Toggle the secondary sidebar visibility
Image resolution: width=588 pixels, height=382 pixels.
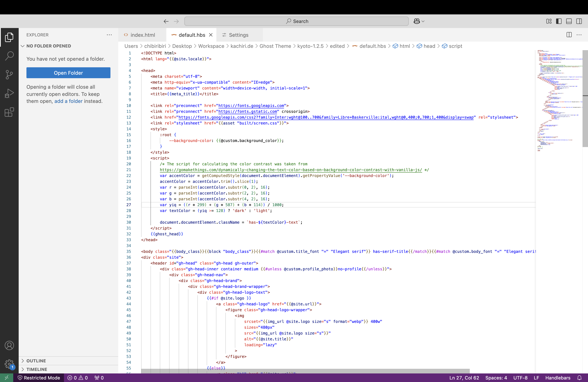tap(579, 21)
